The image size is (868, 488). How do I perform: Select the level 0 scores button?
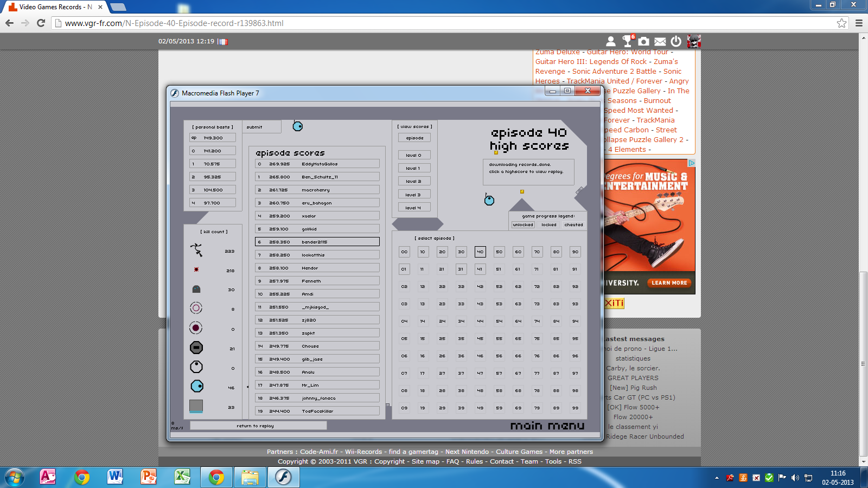pyautogui.click(x=414, y=155)
